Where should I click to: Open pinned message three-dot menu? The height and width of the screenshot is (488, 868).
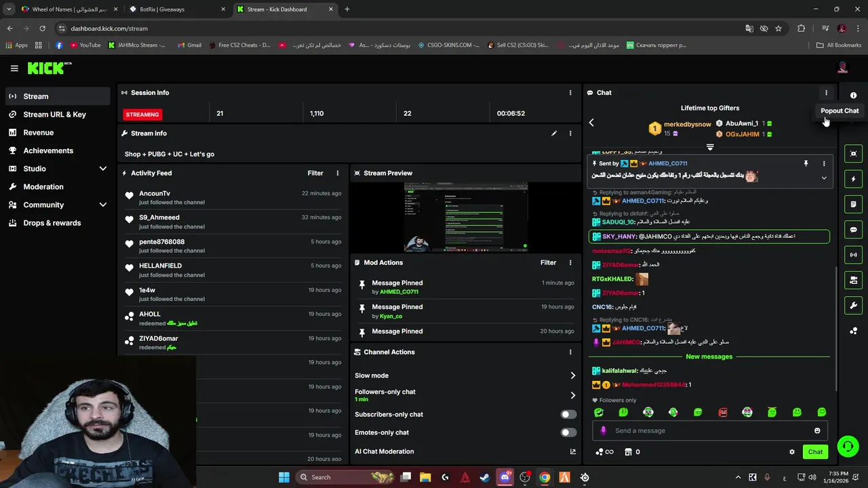[x=824, y=163]
